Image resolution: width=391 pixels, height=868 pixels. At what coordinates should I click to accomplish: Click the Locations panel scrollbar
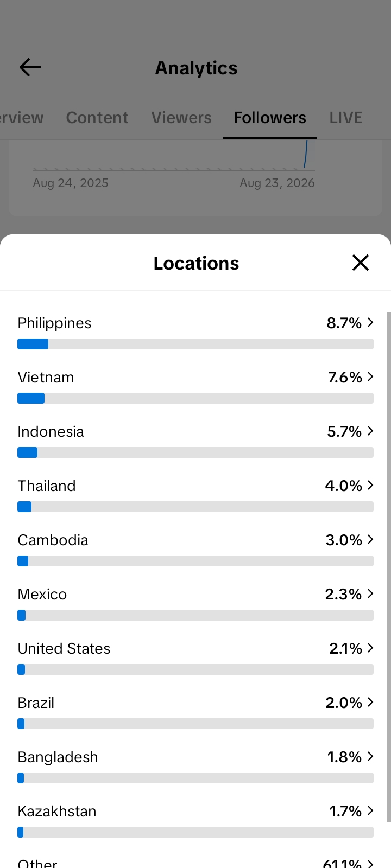pos(388,567)
